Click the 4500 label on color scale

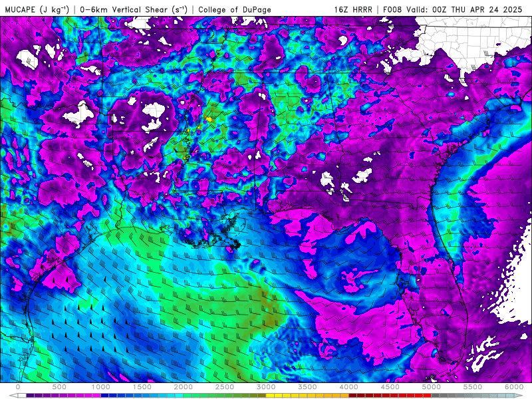(x=390, y=387)
